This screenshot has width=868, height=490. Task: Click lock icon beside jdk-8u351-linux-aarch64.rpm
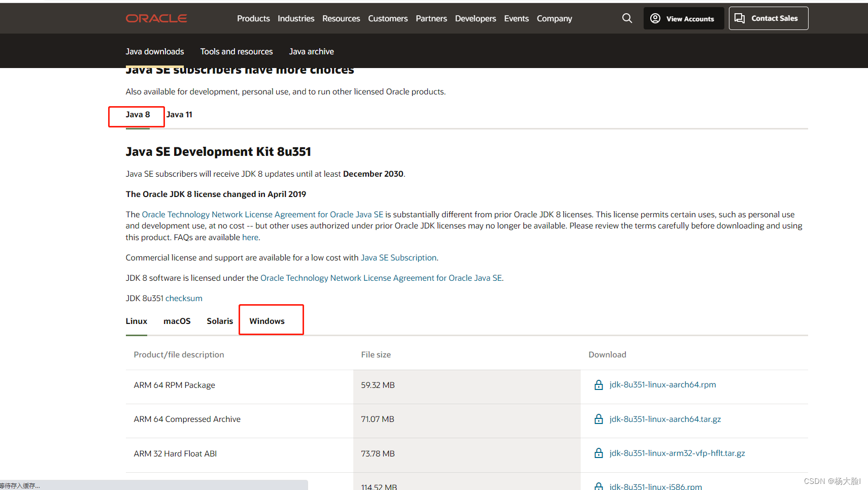click(598, 385)
